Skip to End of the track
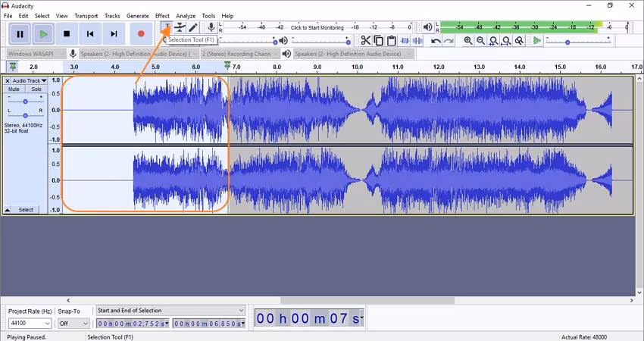Viewport: 644px width, 341px height. 114,33
